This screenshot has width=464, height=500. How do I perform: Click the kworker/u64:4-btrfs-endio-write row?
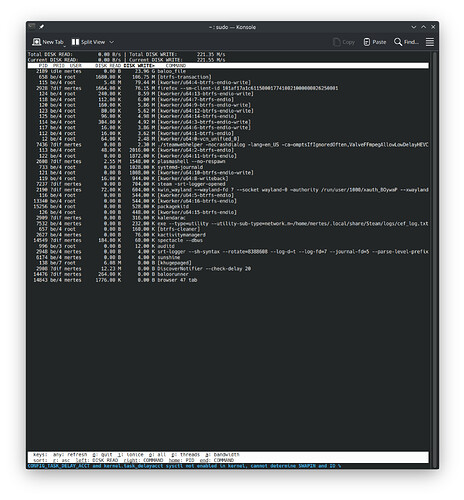coord(228,83)
